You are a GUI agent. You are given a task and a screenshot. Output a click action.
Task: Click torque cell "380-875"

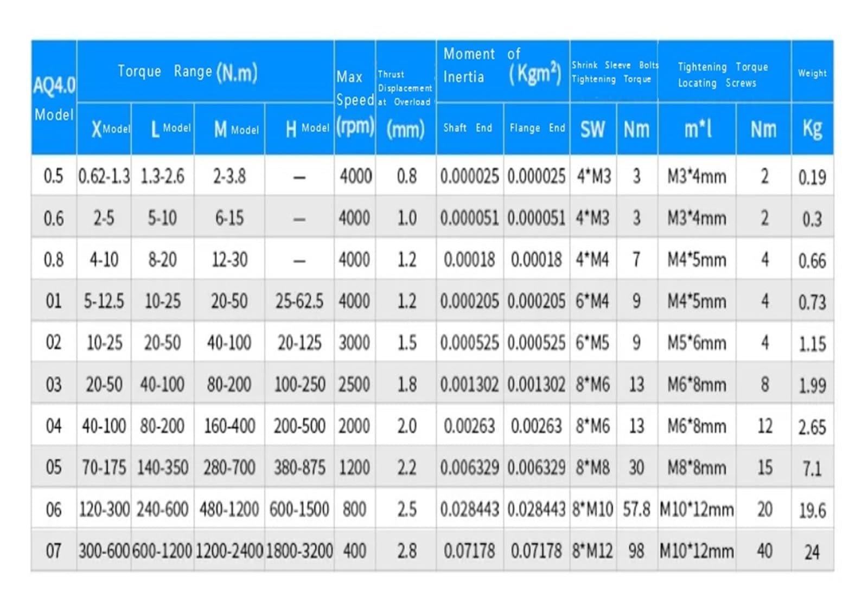pyautogui.click(x=299, y=467)
